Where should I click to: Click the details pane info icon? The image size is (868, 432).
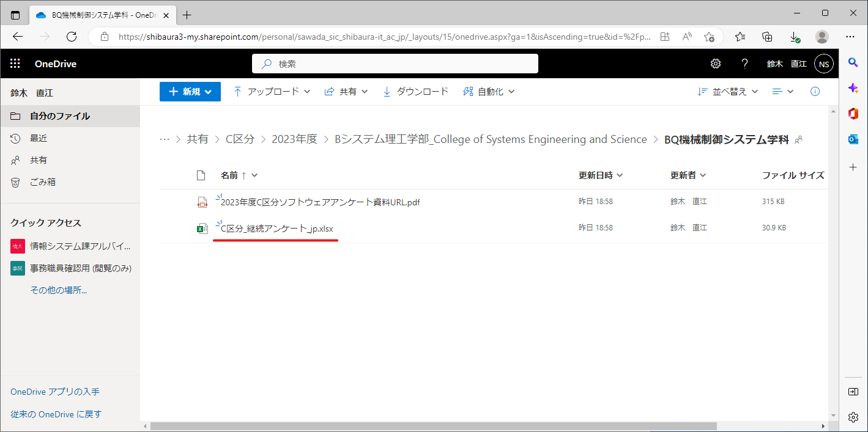tap(815, 92)
